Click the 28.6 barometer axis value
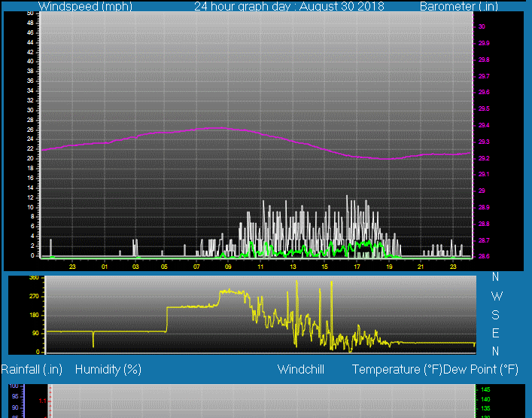Viewport: 532px width, 418px height. click(484, 256)
